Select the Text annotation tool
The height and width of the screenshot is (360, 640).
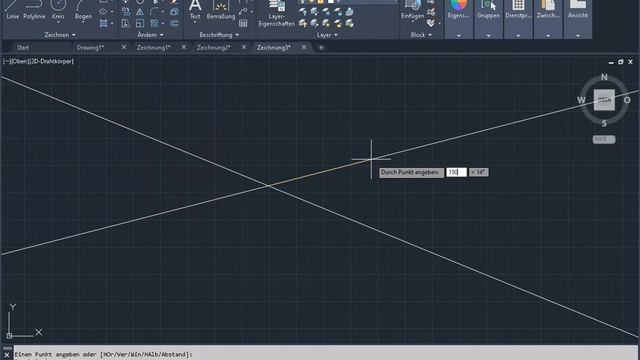click(195, 10)
